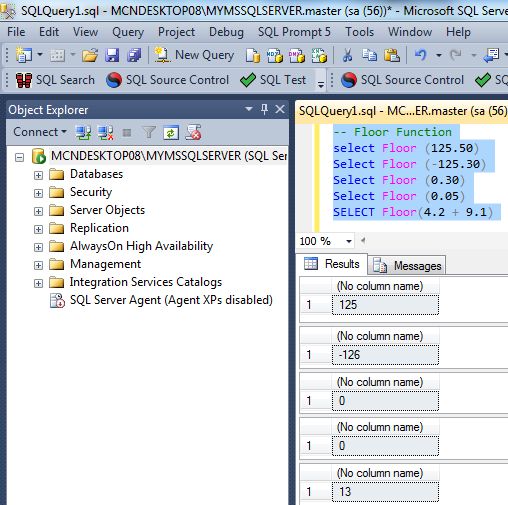
Task: Click the Copy toolbar icon
Action: [x=370, y=55]
